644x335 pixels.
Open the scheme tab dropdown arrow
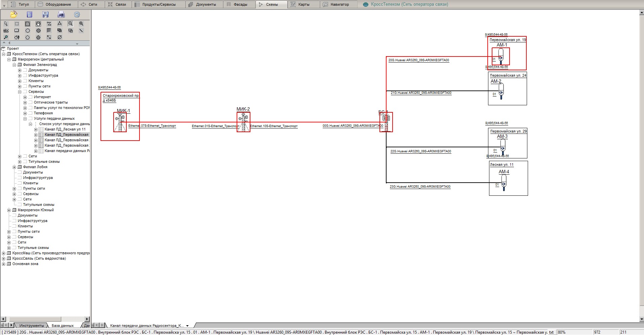[x=188, y=326]
